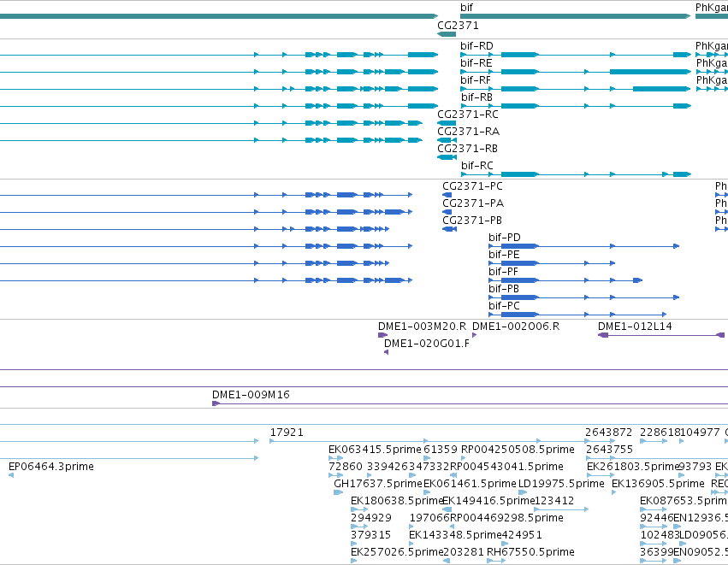Click the DME1-003M20.R clone label
This screenshot has width=728, height=565.
click(422, 327)
